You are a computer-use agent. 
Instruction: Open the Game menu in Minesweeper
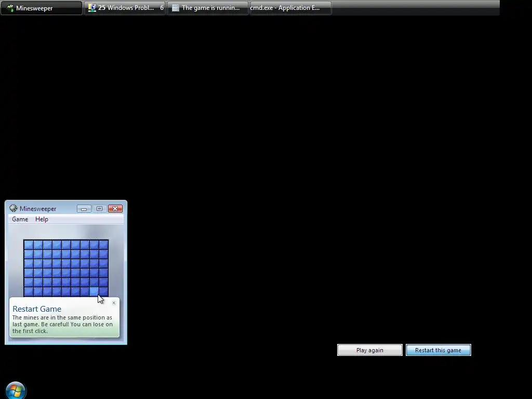tap(20, 219)
